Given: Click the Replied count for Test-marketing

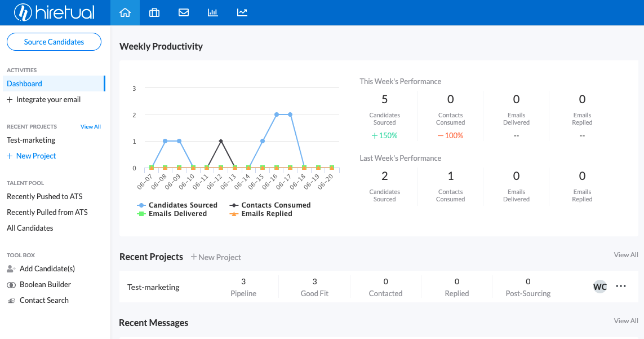Looking at the screenshot, I should point(457,281).
